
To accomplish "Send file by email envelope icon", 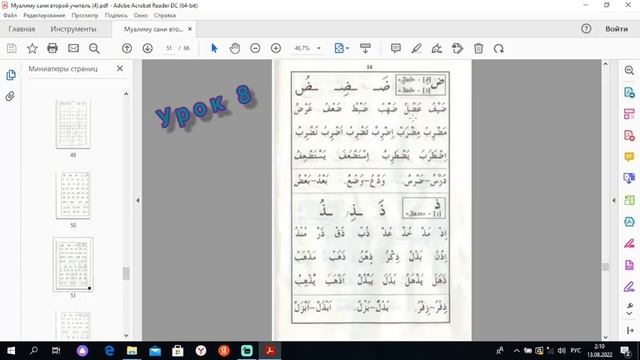I will tap(73, 48).
